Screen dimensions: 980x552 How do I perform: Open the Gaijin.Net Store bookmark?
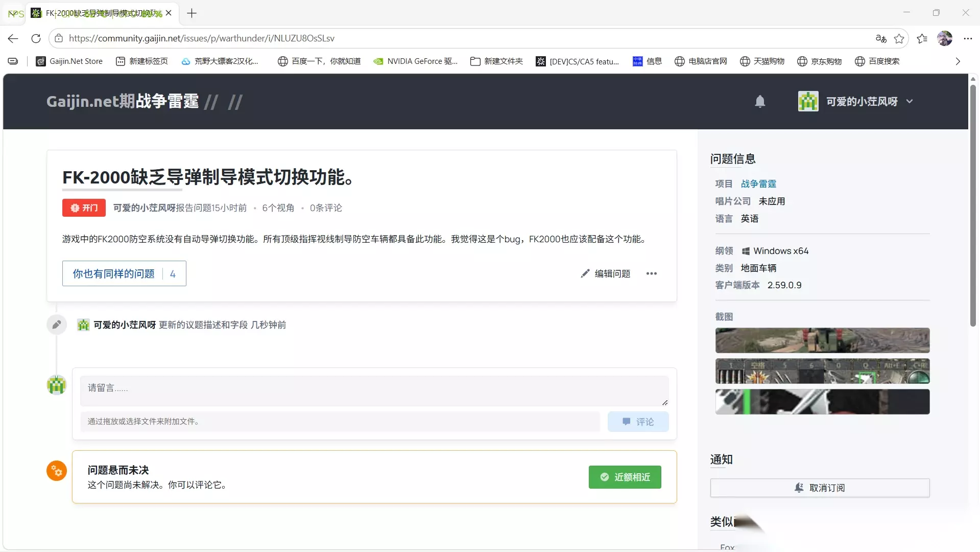click(x=69, y=61)
